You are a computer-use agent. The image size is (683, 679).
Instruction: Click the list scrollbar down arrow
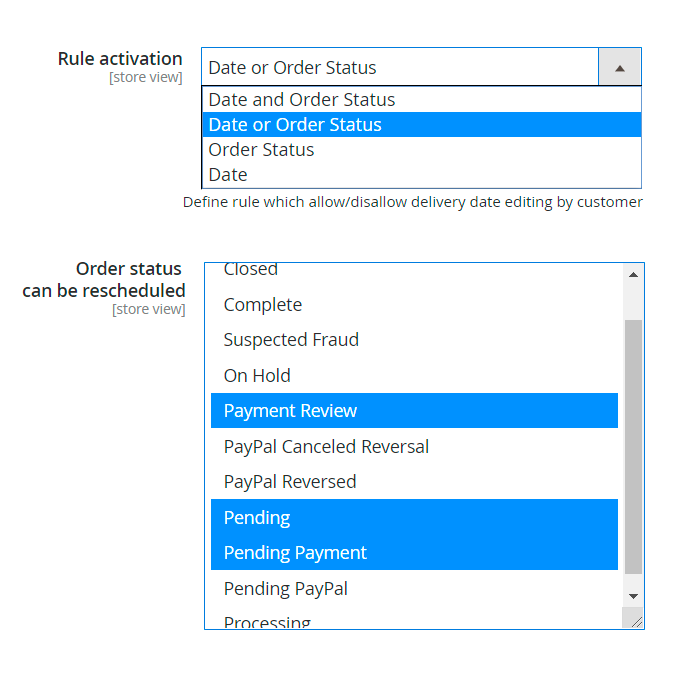click(x=633, y=596)
